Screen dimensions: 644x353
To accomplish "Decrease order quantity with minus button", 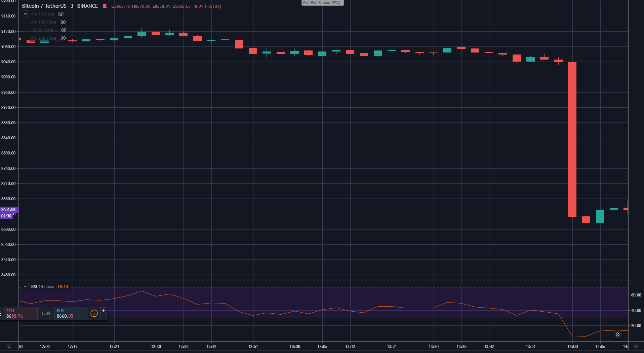I will pos(104,317).
